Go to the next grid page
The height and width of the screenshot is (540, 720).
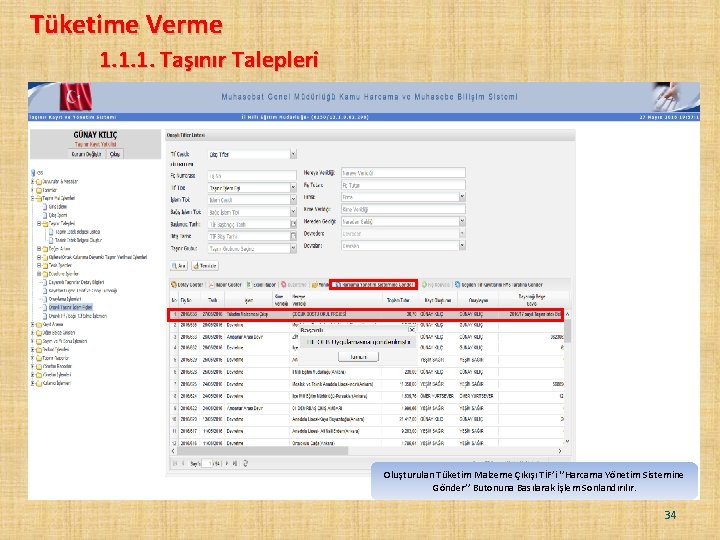tap(227, 463)
